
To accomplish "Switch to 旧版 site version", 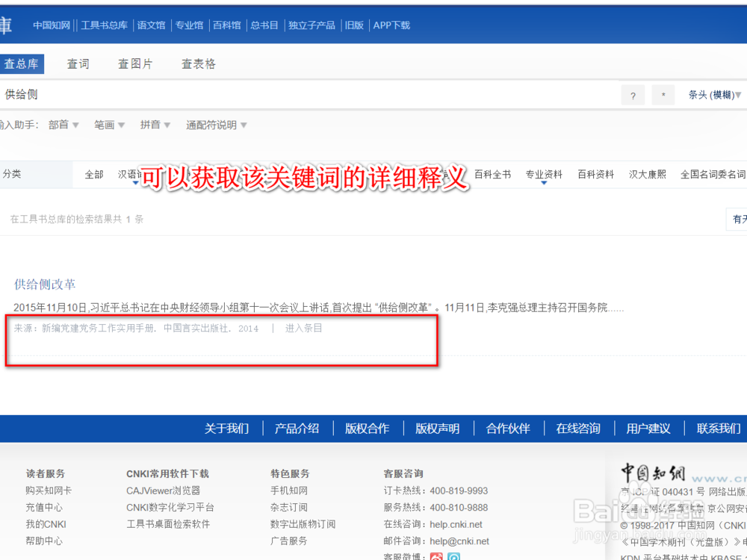I will coord(354,25).
